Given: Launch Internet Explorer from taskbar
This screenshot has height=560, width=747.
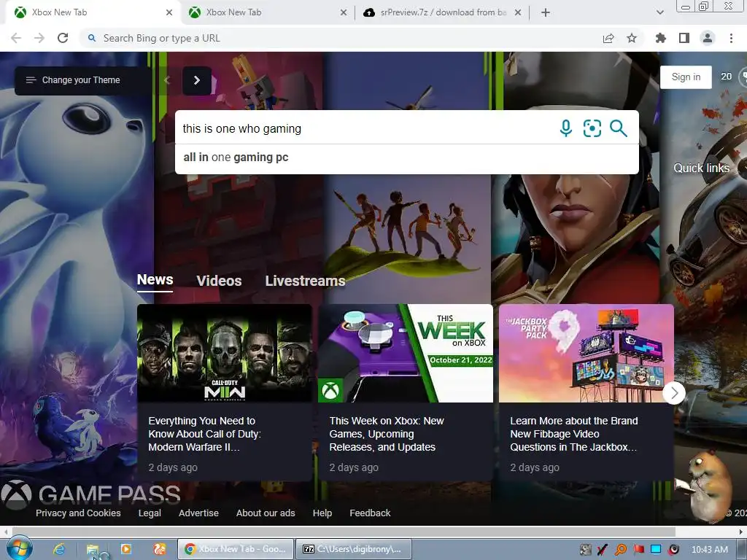Looking at the screenshot, I should 59,549.
